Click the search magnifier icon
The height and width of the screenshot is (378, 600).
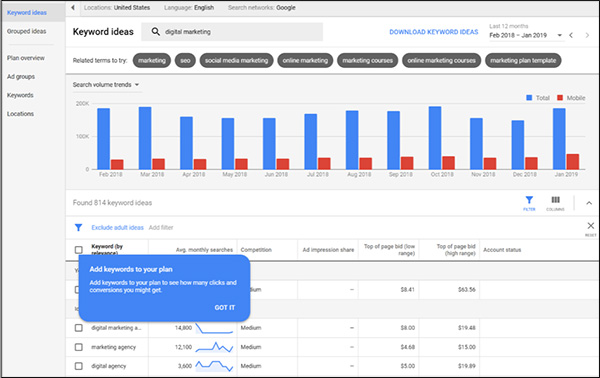(155, 32)
